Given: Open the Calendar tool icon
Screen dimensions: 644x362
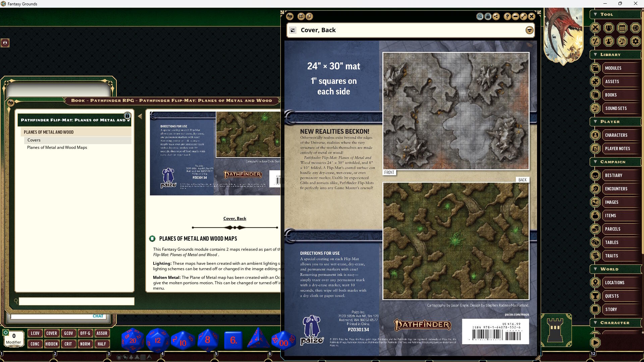Looking at the screenshot, I should point(622,28).
